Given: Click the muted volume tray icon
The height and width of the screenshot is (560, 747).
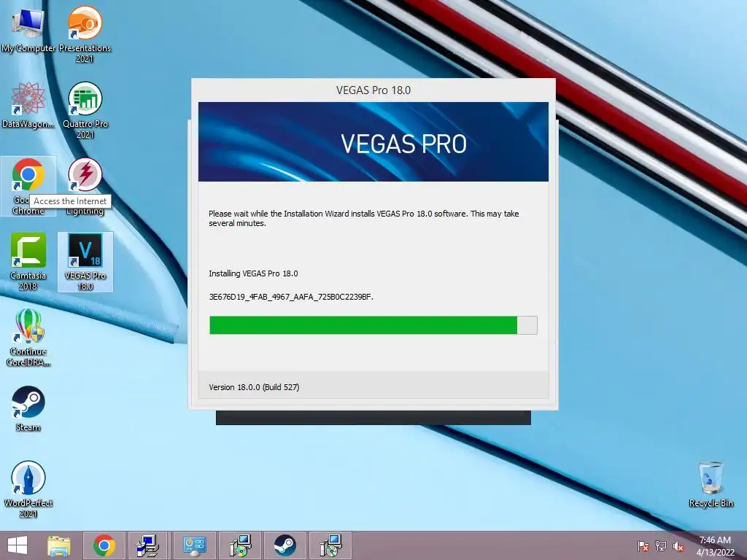Looking at the screenshot, I should click(x=678, y=546).
